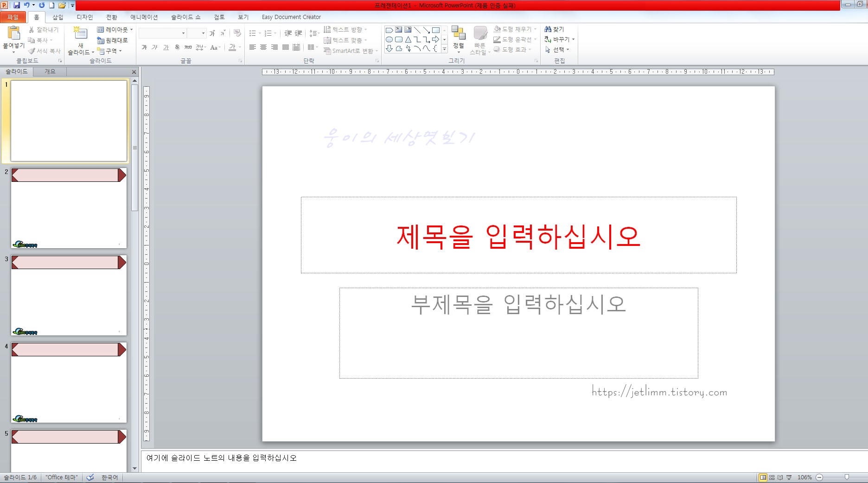
Task: Switch to Animations (애니메이션) tab
Action: click(x=144, y=17)
